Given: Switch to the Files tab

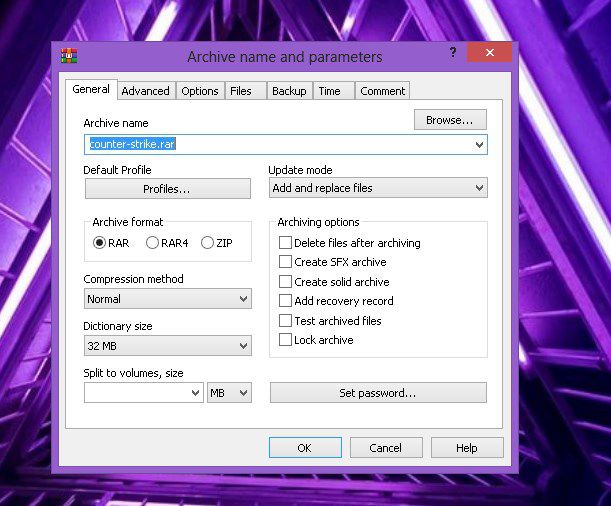Looking at the screenshot, I should tap(245, 91).
